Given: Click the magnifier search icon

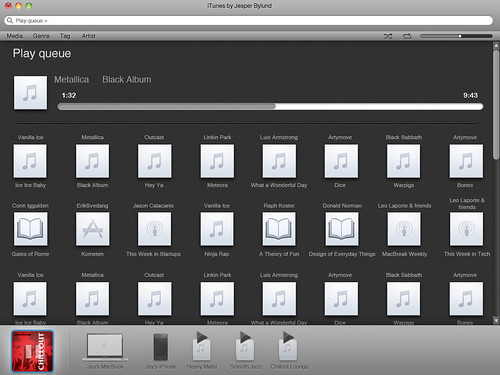Looking at the screenshot, I should pyautogui.click(x=10, y=21).
